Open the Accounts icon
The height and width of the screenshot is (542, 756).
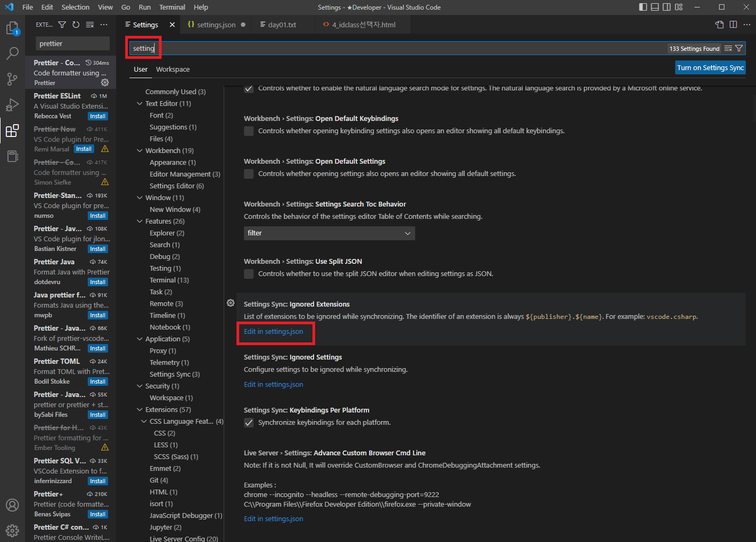[12, 505]
